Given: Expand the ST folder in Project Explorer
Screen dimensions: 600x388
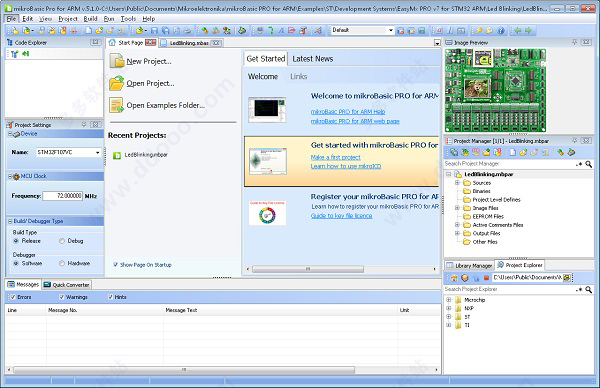Looking at the screenshot, I should coord(448,317).
